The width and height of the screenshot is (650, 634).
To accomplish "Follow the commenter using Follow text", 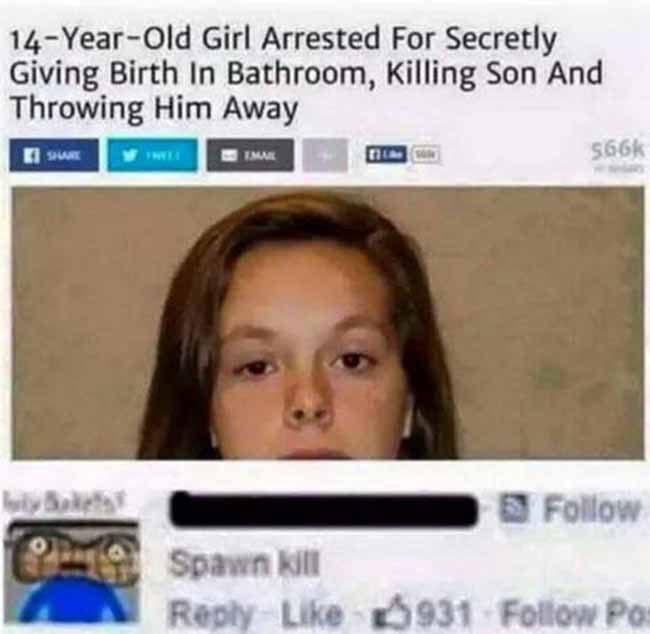I will (x=592, y=509).
